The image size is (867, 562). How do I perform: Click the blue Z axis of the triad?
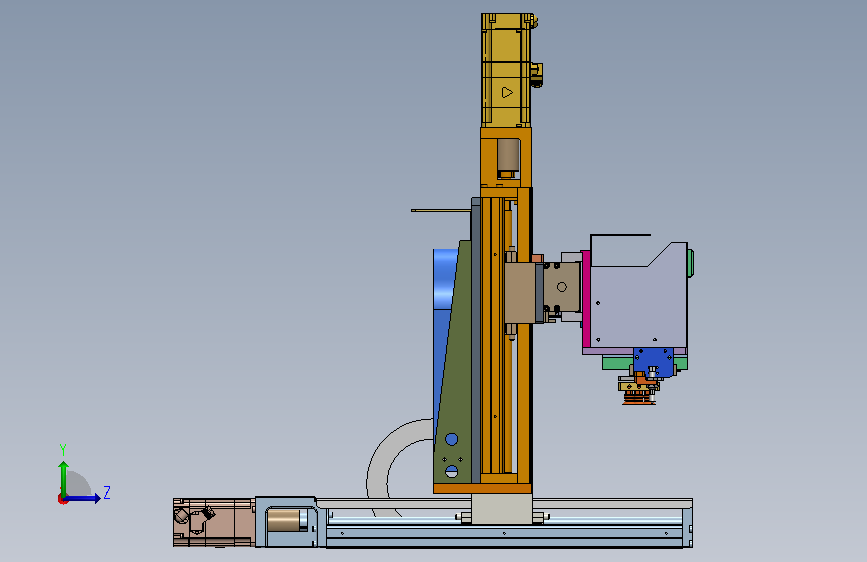(x=81, y=498)
